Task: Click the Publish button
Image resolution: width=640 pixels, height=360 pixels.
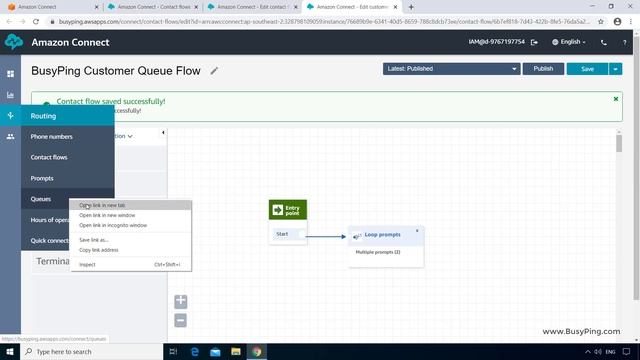Action: tap(543, 69)
